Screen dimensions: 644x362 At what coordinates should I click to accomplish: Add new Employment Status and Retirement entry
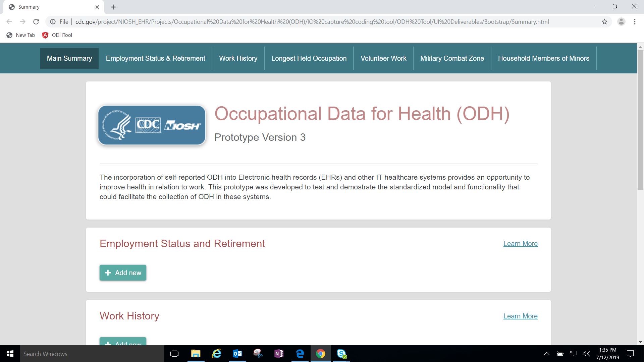click(123, 273)
